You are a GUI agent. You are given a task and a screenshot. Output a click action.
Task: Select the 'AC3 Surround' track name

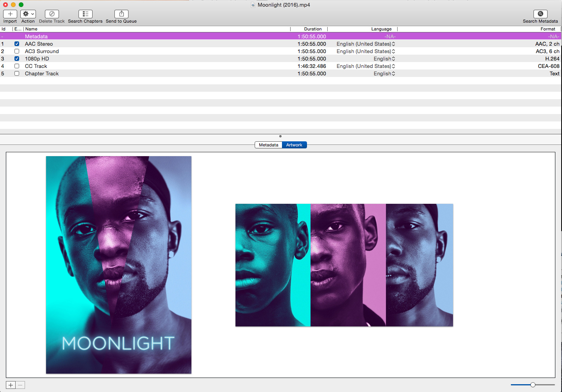42,52
